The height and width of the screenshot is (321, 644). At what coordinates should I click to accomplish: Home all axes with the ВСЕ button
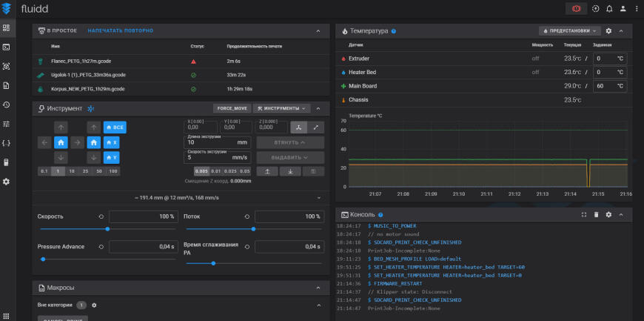(x=114, y=127)
